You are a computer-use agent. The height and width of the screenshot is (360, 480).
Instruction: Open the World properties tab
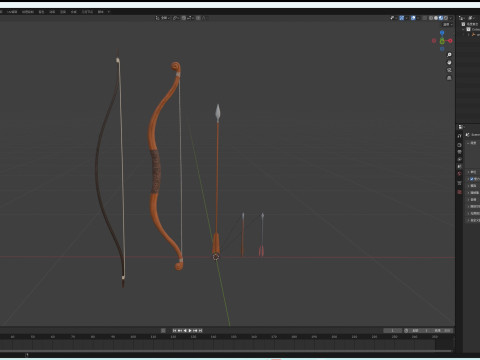pos(459,173)
